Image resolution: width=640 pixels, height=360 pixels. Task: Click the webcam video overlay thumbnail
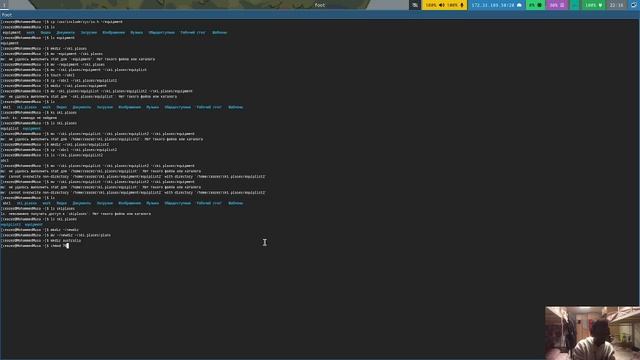(592, 333)
